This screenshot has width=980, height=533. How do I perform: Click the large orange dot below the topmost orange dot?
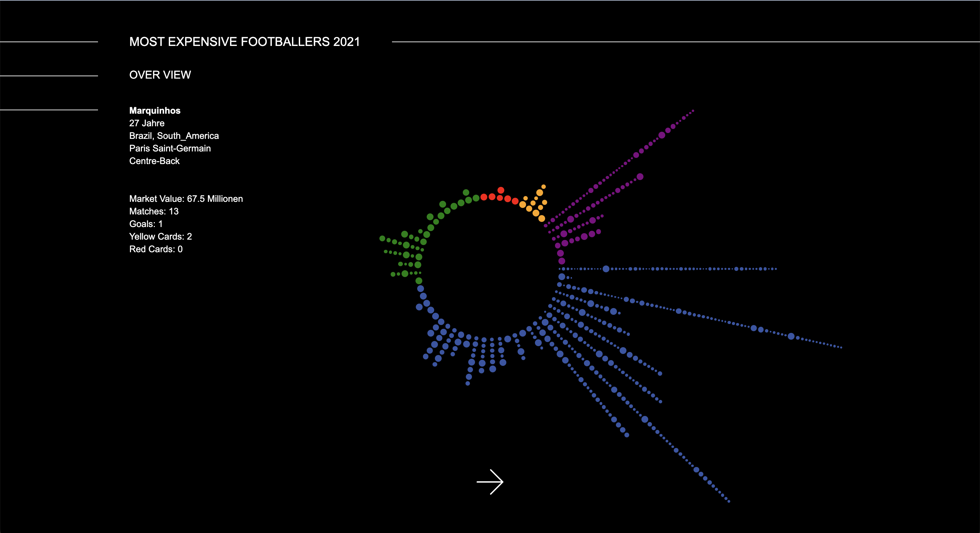(539, 193)
